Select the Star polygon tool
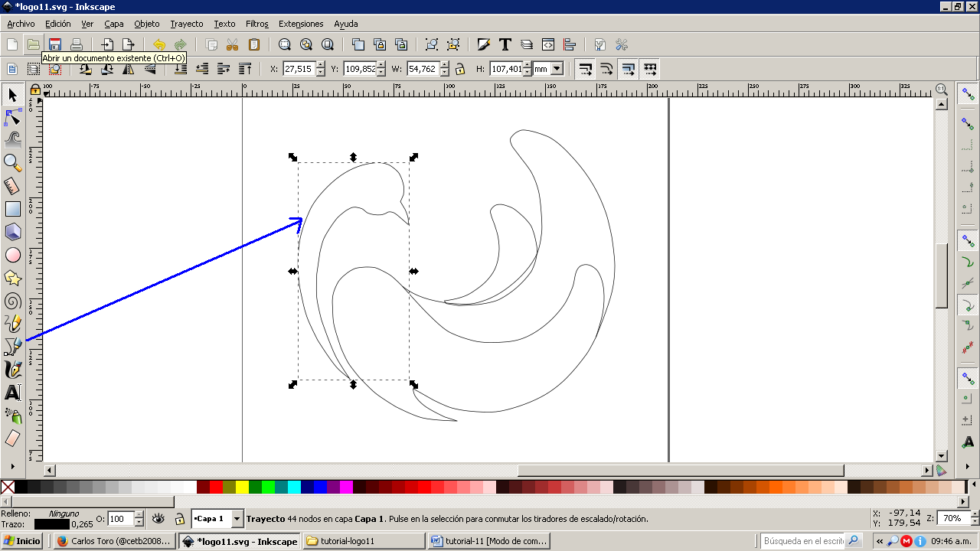The width and height of the screenshot is (980, 551). pyautogui.click(x=13, y=278)
